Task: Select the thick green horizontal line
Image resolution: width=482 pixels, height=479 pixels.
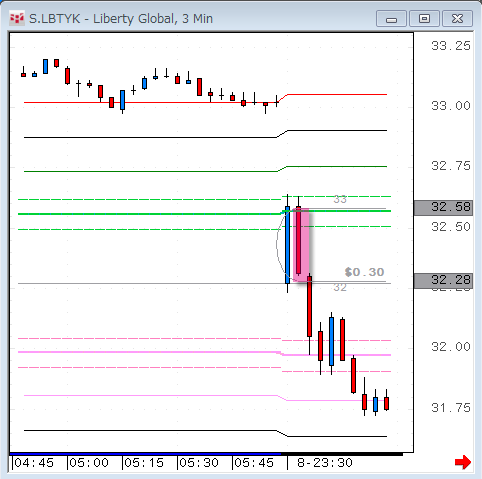Action: [150, 214]
